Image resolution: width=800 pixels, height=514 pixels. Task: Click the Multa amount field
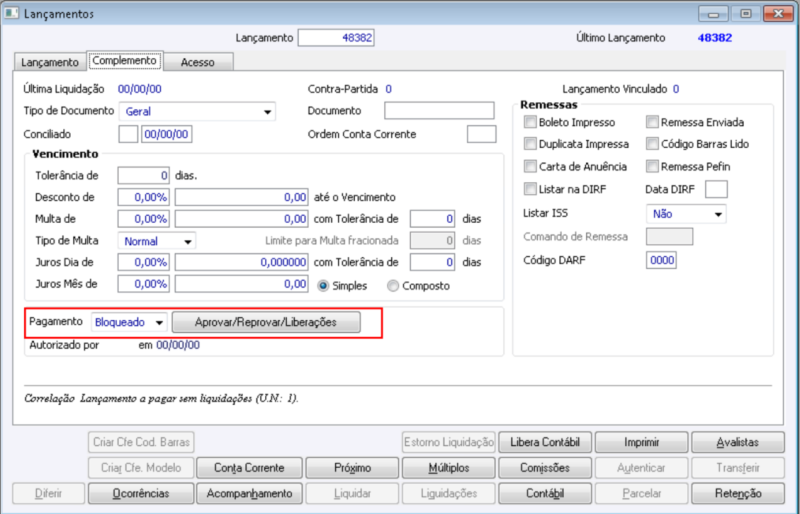pyautogui.click(x=241, y=219)
